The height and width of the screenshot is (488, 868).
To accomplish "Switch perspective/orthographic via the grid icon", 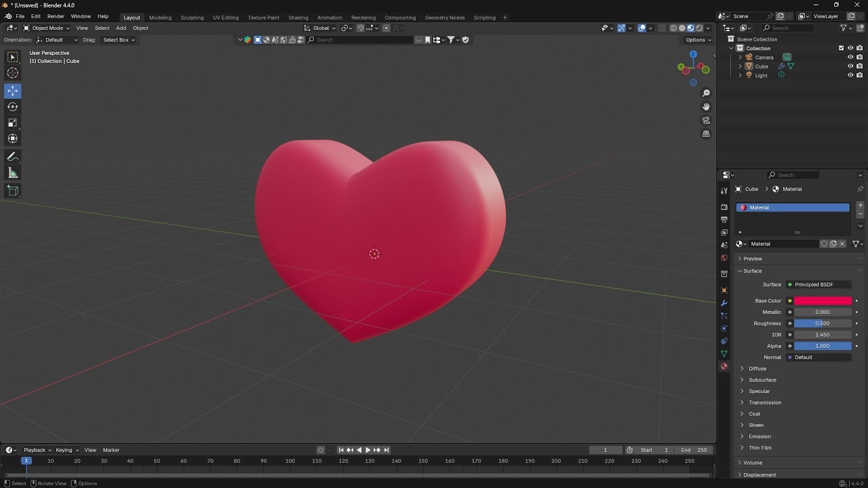I will [x=706, y=134].
